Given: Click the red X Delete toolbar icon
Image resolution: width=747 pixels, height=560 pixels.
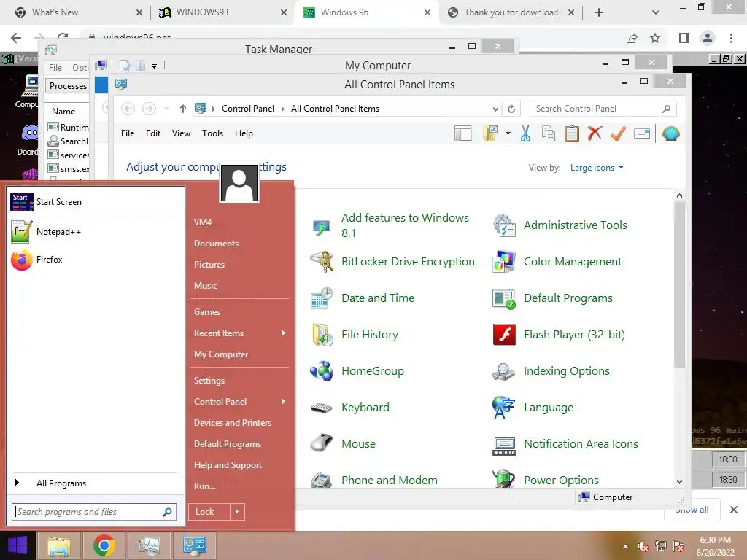Looking at the screenshot, I should (595, 133).
